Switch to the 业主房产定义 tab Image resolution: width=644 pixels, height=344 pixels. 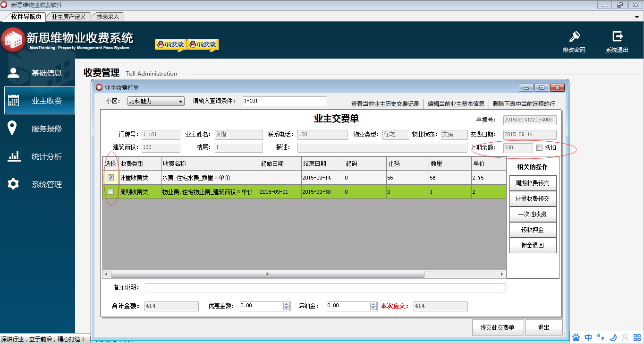pos(68,17)
